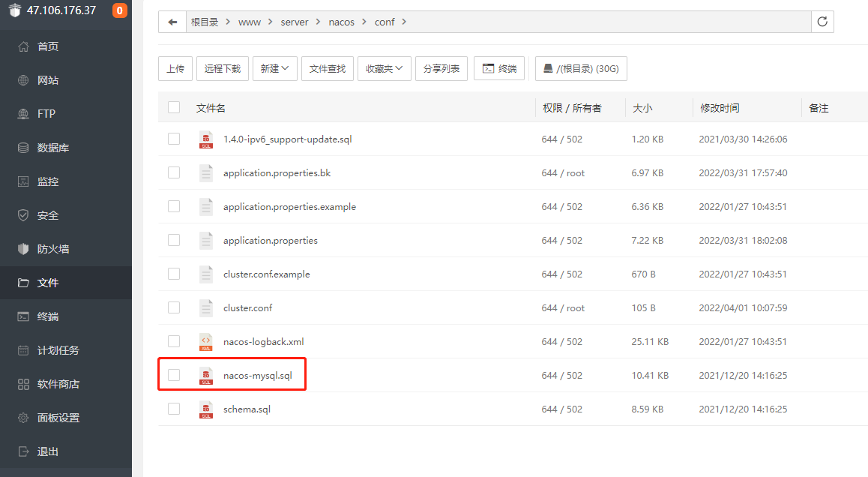
Task: Click SQL icon of nacos-mysql.sql
Action: [x=206, y=376]
